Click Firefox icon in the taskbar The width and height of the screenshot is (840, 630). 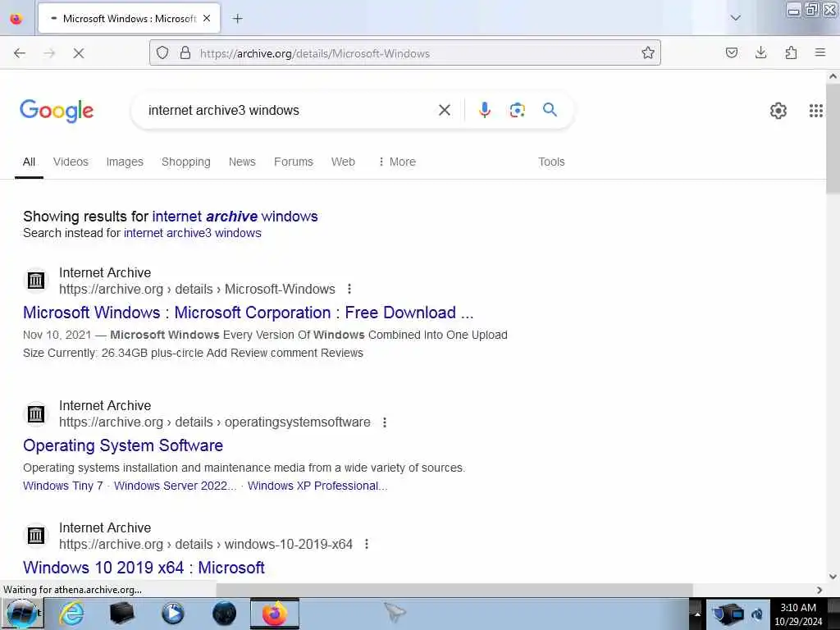click(274, 614)
